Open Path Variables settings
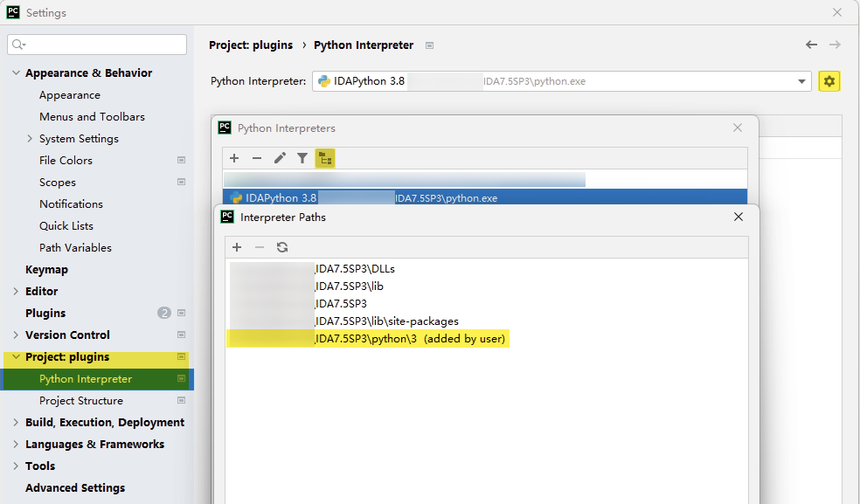860x504 pixels. [76, 248]
